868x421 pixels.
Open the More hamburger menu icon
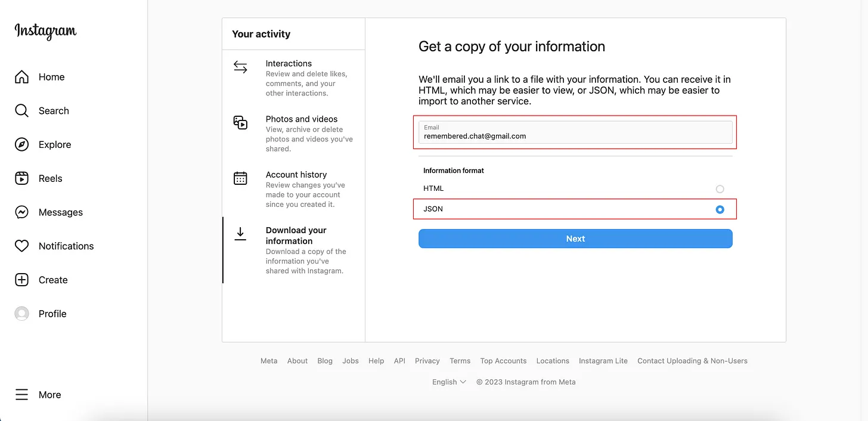(22, 395)
